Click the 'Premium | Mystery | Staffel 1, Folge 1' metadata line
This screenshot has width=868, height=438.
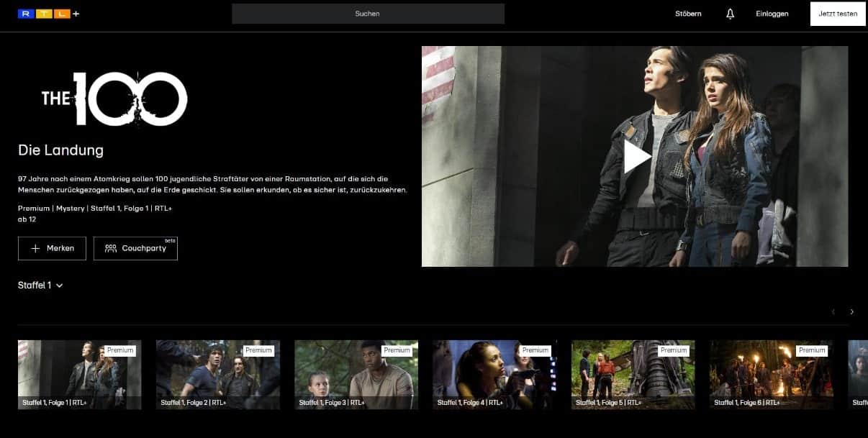pos(95,208)
